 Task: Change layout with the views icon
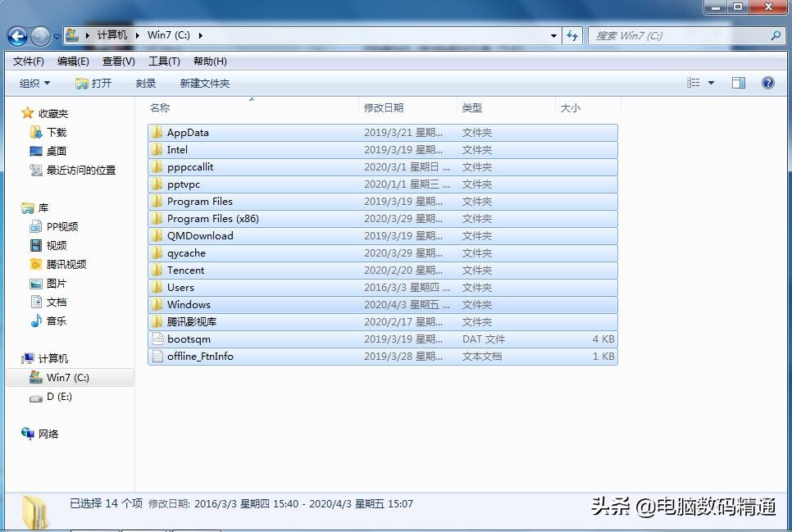point(693,82)
